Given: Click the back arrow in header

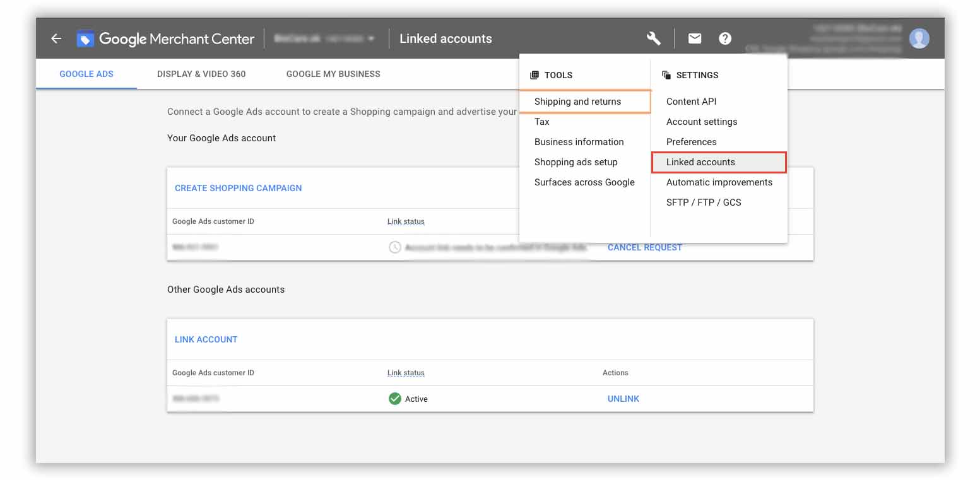Looking at the screenshot, I should [56, 38].
